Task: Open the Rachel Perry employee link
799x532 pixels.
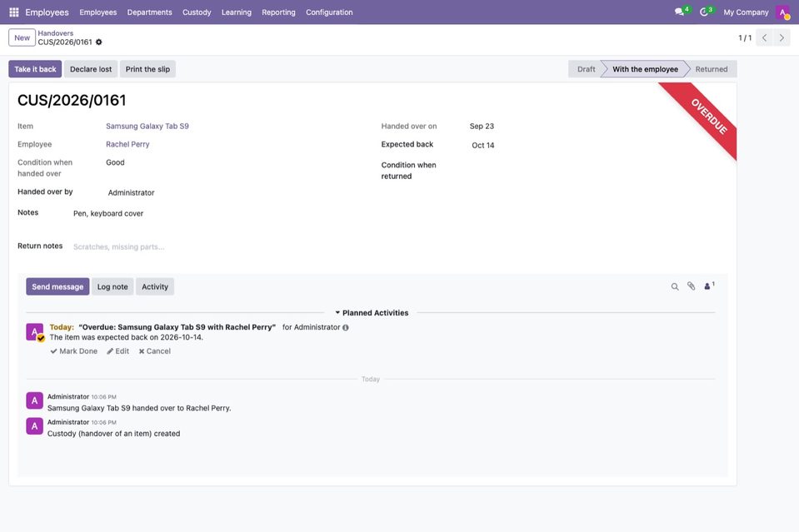Action: [127, 145]
